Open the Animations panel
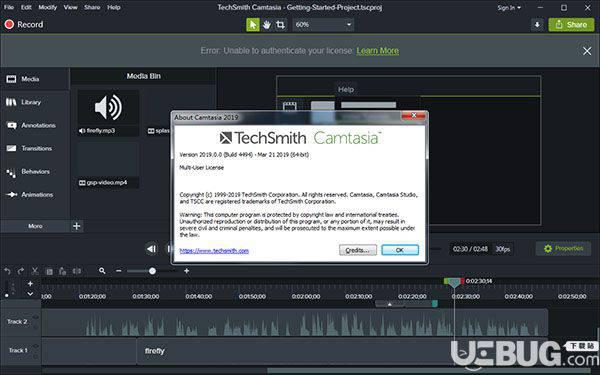600x375 pixels. click(x=34, y=194)
